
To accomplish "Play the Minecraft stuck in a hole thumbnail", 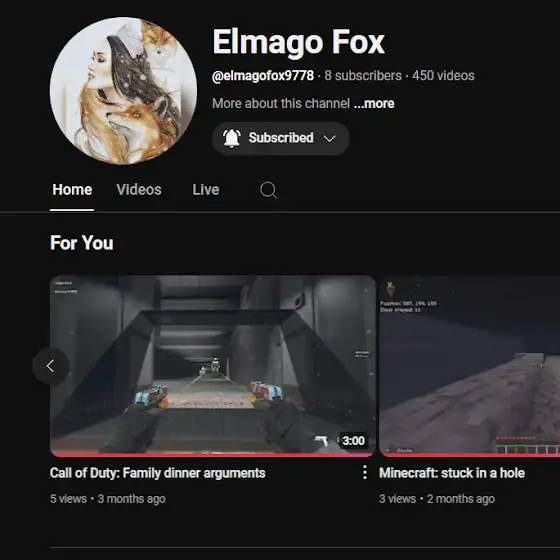I will (x=469, y=366).
